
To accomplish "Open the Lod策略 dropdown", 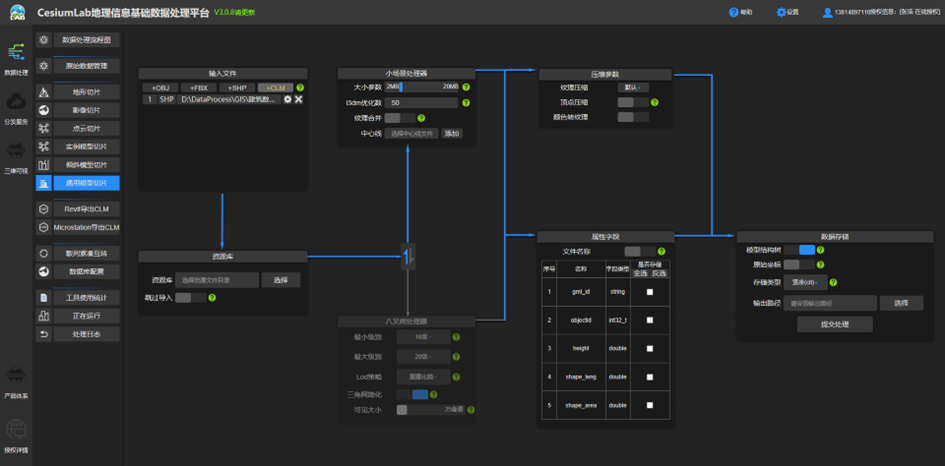I will [x=424, y=377].
